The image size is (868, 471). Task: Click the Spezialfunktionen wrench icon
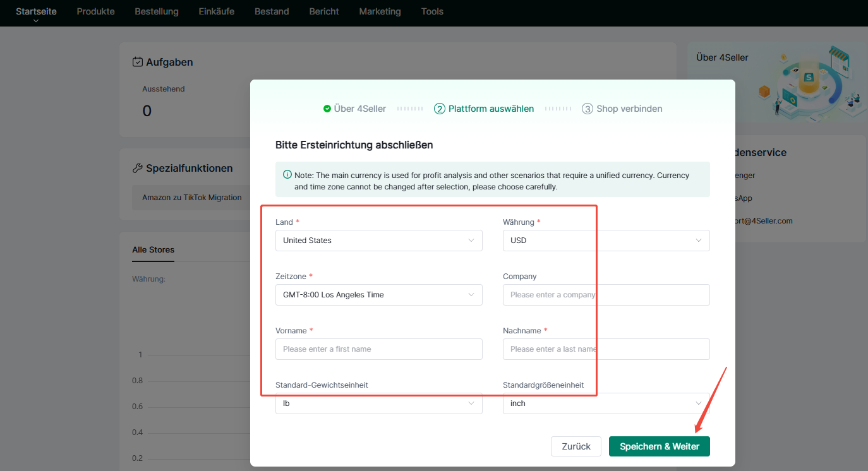coord(138,168)
